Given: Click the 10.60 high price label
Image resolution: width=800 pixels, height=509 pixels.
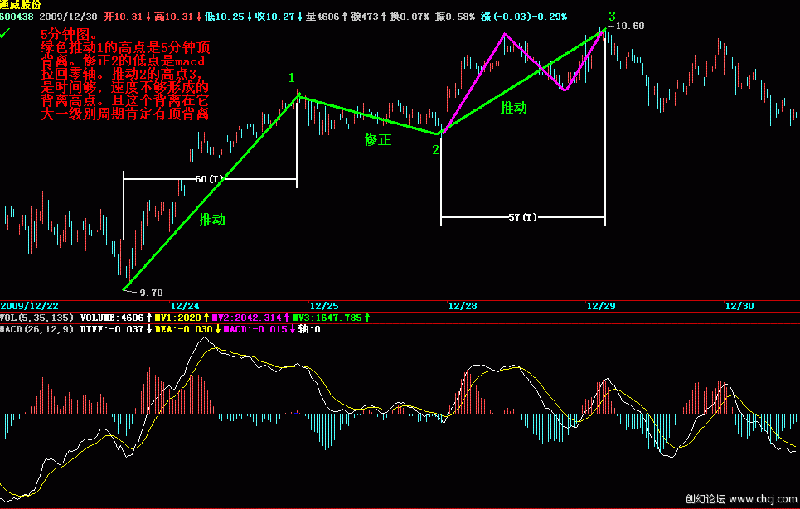Looking at the screenshot, I should coord(630,26).
